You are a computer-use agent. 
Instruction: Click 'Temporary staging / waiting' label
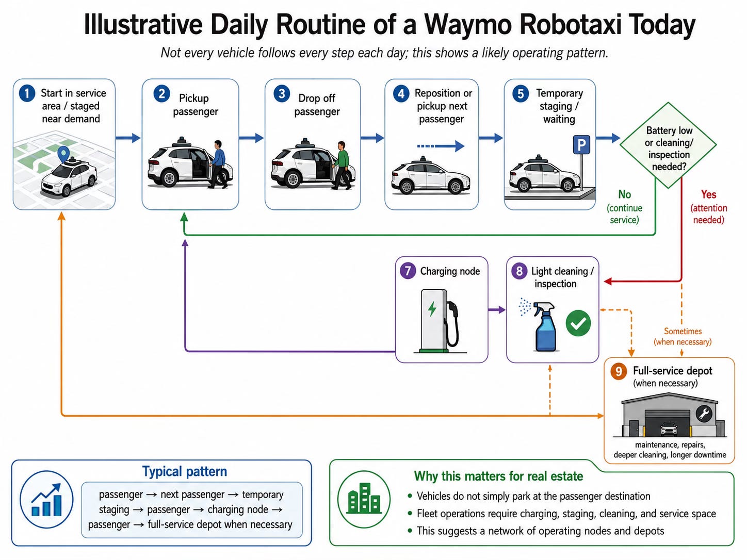559,106
